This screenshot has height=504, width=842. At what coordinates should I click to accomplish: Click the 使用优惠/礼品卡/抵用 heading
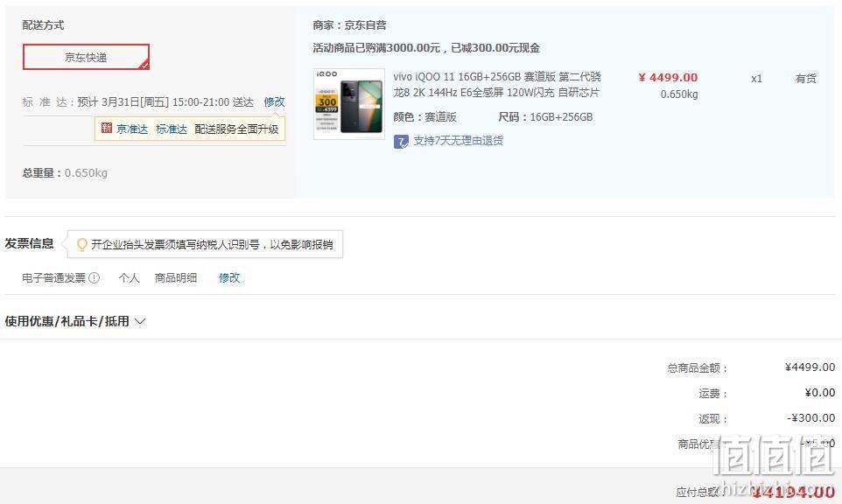(x=67, y=321)
